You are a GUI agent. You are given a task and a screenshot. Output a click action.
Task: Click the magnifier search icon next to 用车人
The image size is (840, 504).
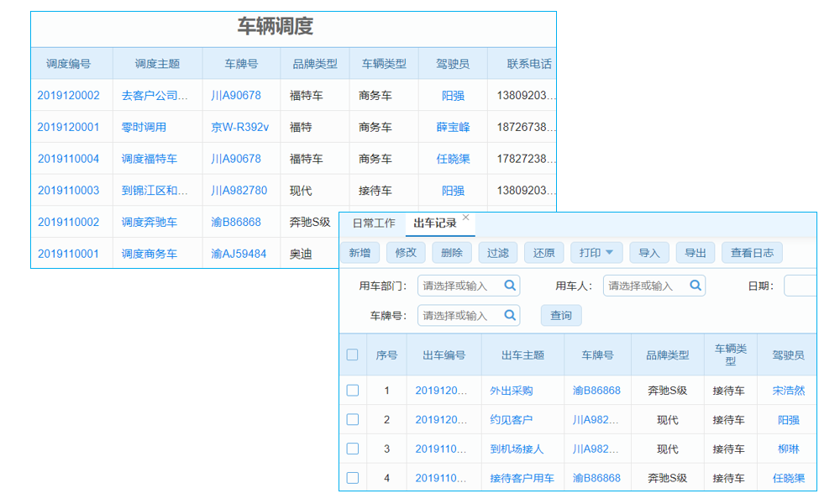[x=695, y=286]
